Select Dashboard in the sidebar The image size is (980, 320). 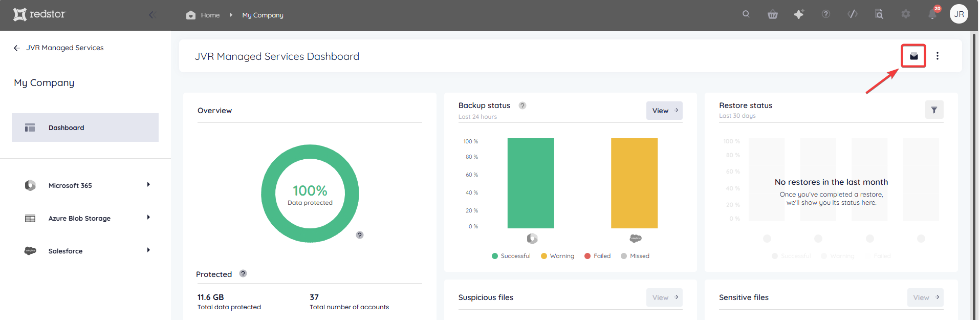point(85,127)
